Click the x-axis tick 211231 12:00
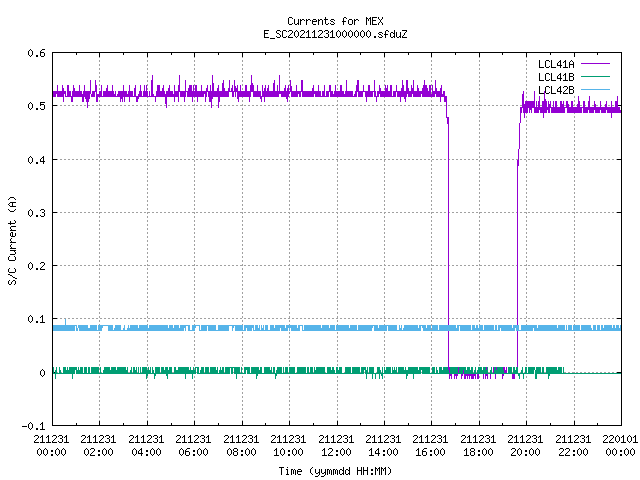 click(336, 446)
